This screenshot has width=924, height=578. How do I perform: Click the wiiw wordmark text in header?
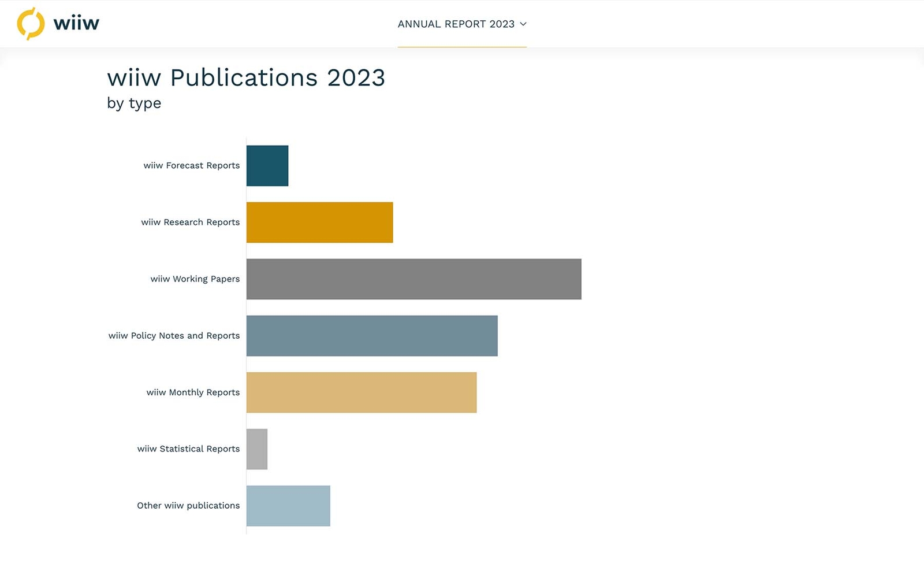76,24
